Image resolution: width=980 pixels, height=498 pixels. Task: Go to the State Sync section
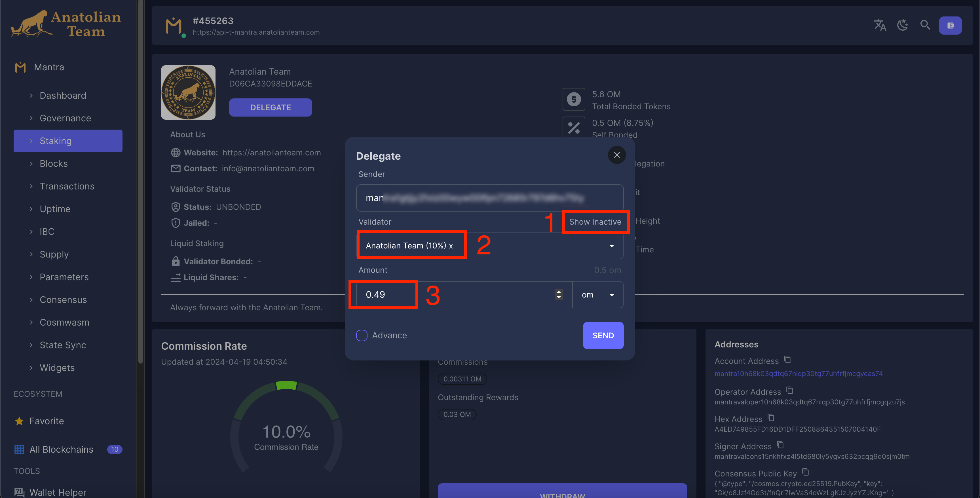[68, 345]
